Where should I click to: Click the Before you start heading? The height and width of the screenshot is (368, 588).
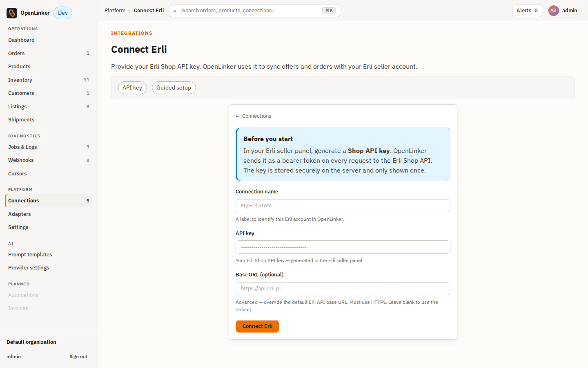click(x=268, y=139)
